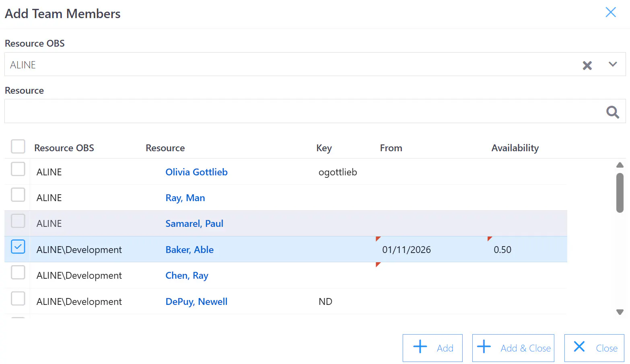The height and width of the screenshot is (364, 630).
Task: Follow the Samarel, Paul link
Action: [x=194, y=224]
